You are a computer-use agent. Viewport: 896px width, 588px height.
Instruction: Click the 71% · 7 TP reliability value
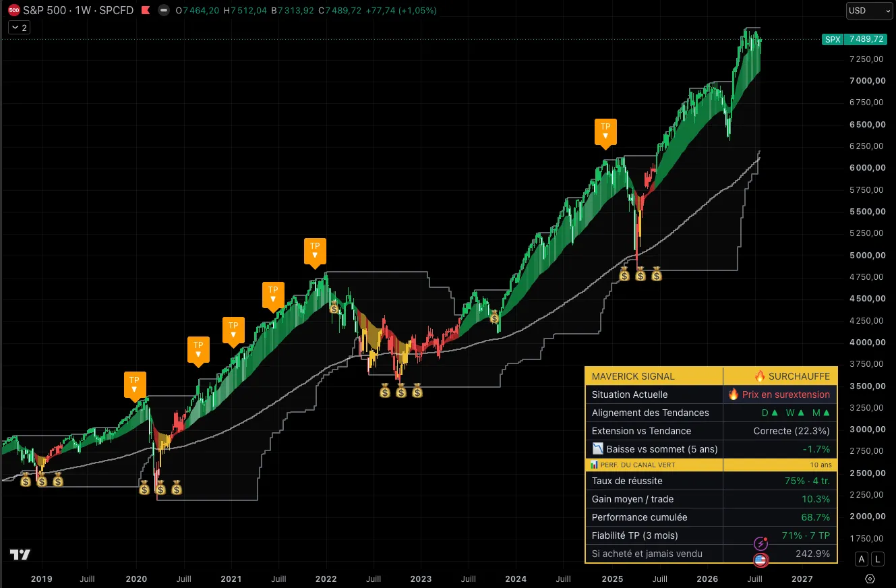[806, 535]
